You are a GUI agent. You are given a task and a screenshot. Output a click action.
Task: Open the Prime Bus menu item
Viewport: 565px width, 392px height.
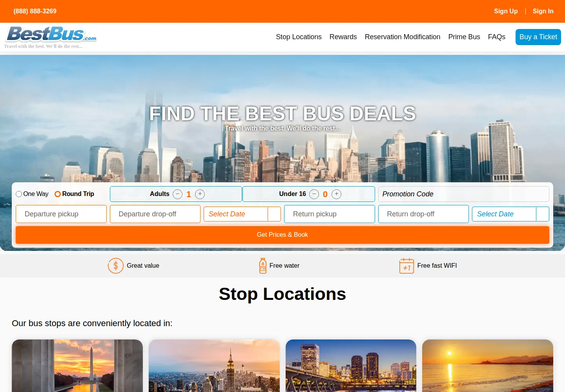tap(464, 37)
